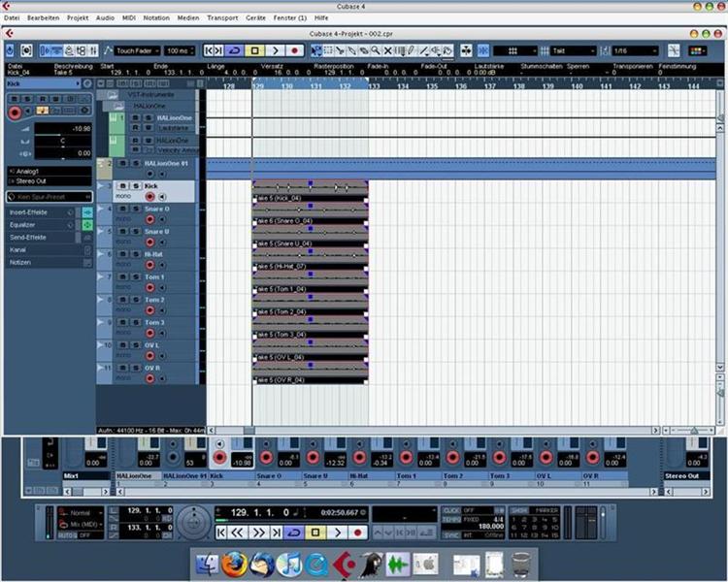728x582 pixels.
Task: Open the Mixer from the toolbar
Action: [x=93, y=50]
